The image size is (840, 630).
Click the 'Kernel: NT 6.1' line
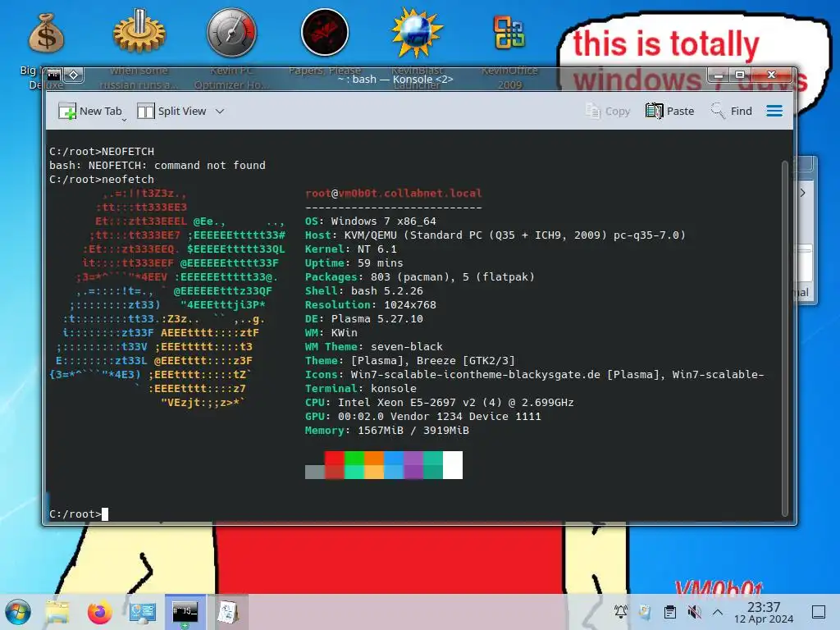pos(351,249)
